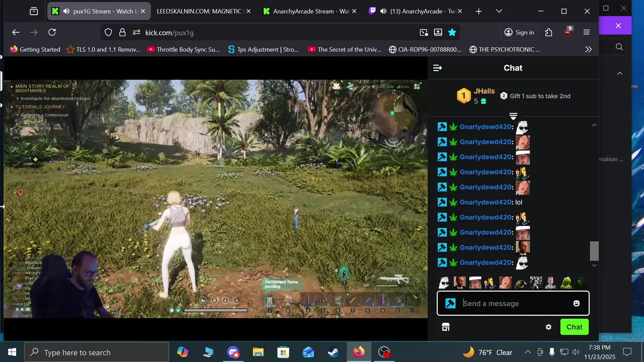This screenshot has width=644, height=362.
Task: Open site permissions icon in address bar
Action: (136, 32)
